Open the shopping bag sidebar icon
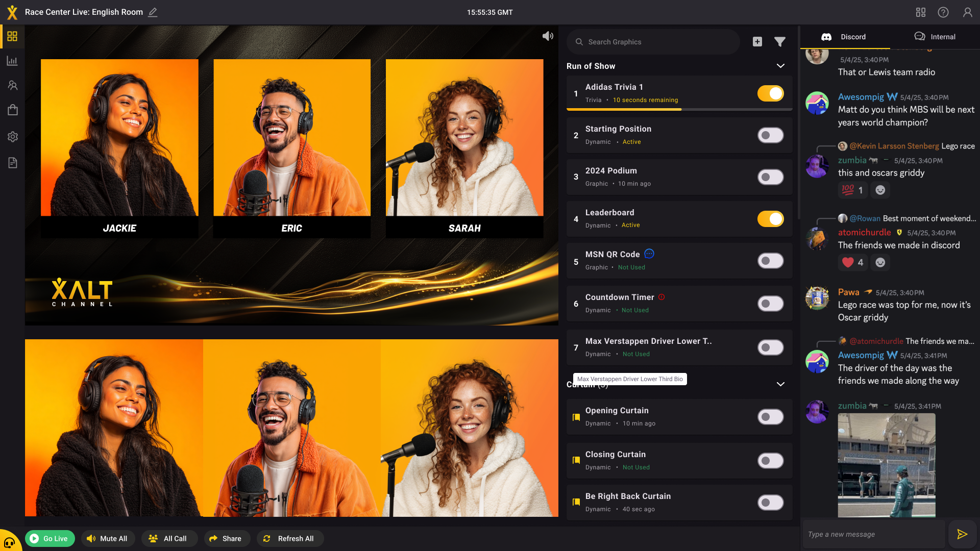980x551 pixels. coord(12,110)
